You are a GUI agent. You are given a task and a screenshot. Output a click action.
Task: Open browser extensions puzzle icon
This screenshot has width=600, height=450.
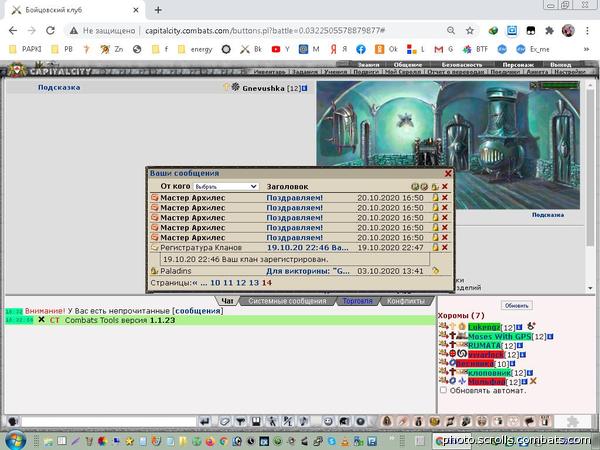click(549, 31)
